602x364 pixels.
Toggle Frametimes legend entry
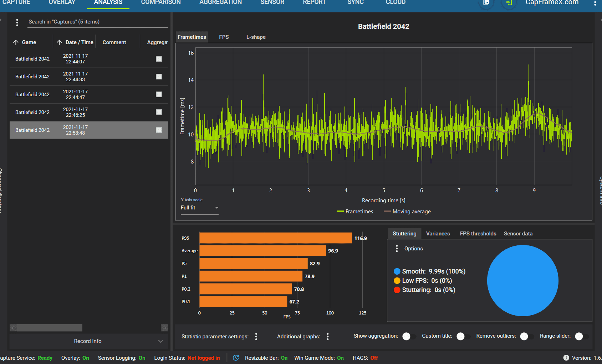[355, 212]
